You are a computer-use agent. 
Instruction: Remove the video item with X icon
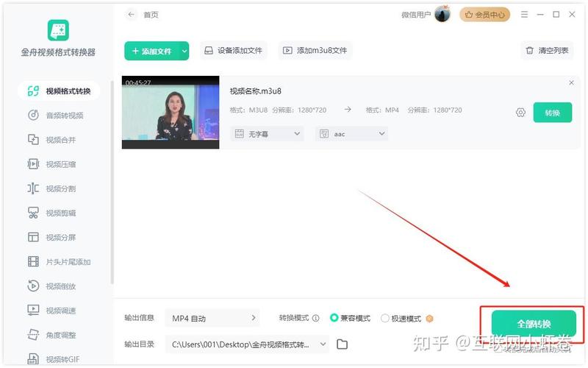coord(572,83)
